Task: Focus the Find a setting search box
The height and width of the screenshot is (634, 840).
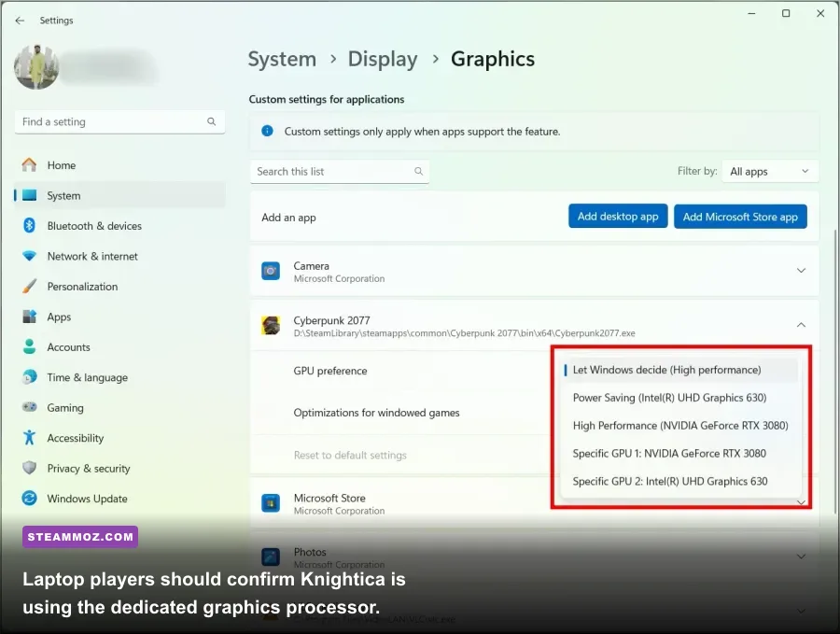Action: tap(119, 121)
